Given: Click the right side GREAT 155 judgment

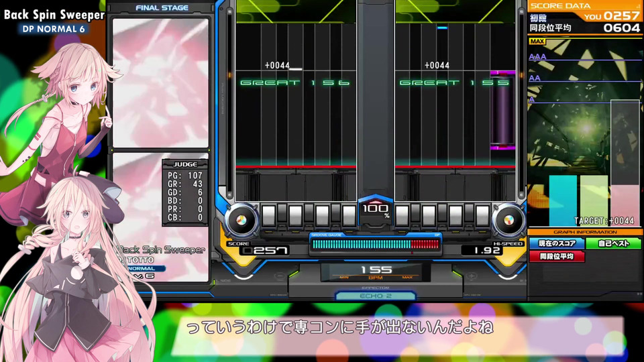Looking at the screenshot, I should pyautogui.click(x=454, y=83).
